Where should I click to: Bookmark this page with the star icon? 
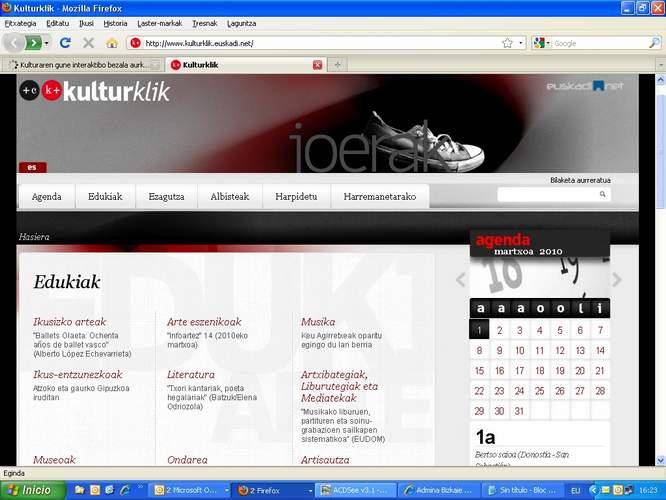[x=507, y=43]
